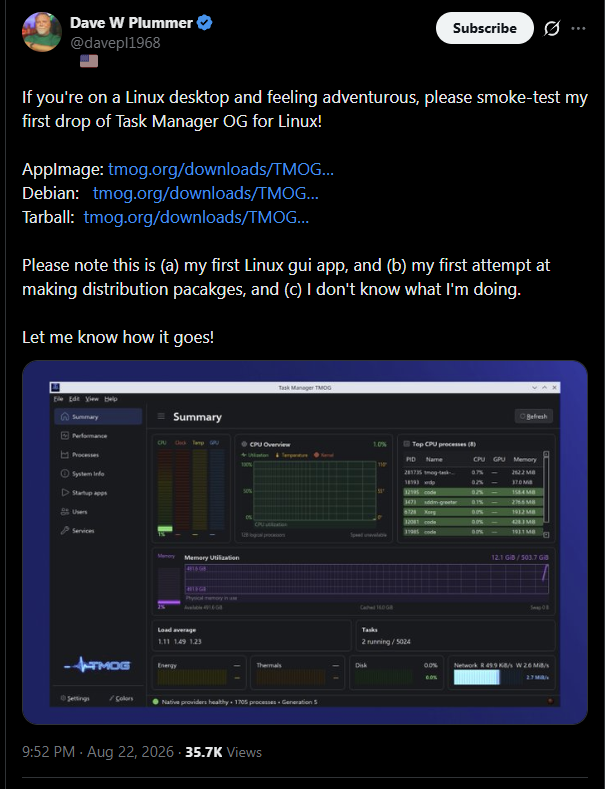Click the Dave W Plummer display name
The image size is (605, 789).
pos(131,23)
